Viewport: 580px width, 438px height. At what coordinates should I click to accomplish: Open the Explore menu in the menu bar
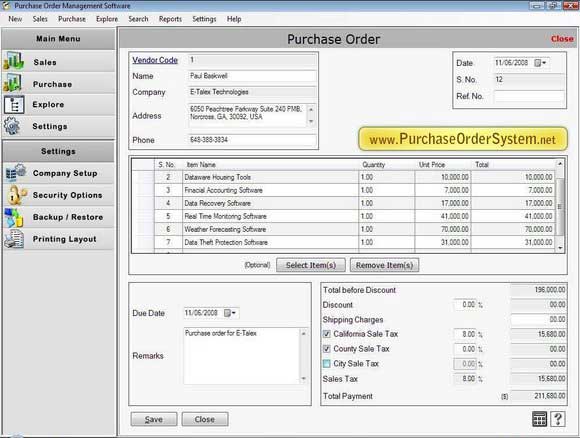pos(107,19)
